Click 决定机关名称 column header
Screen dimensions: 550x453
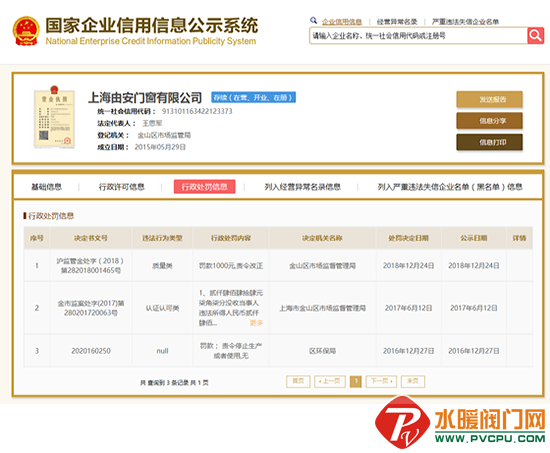pos(322,238)
